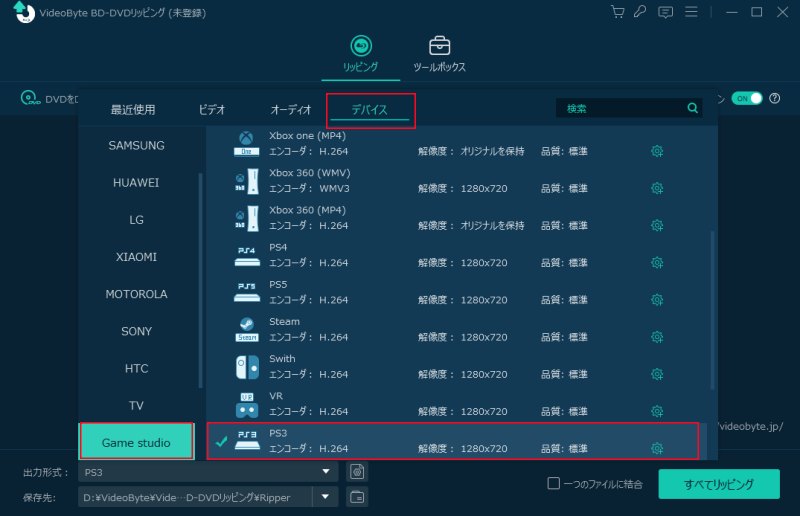
Task: Select SONY device category
Action: coord(136,332)
